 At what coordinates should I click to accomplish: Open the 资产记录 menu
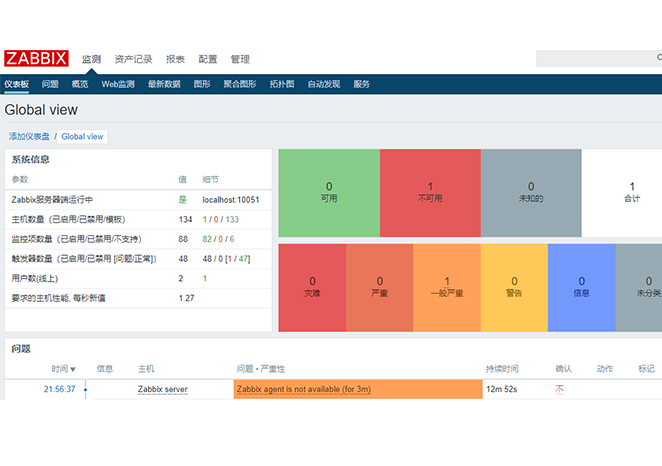pyautogui.click(x=133, y=59)
